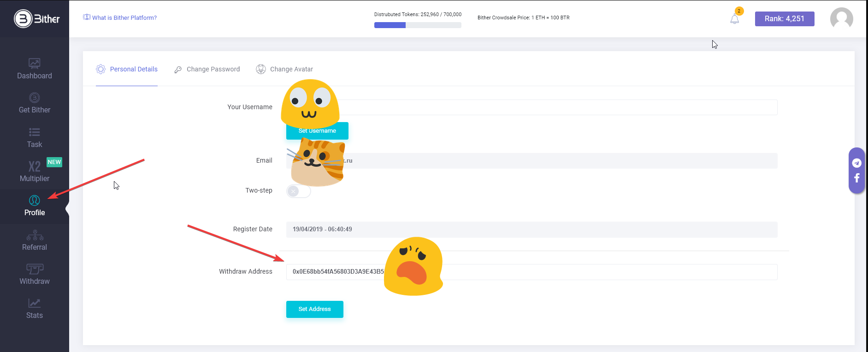Screen dimensions: 868x352
Task: Open the user avatar menu
Action: pos(841,19)
